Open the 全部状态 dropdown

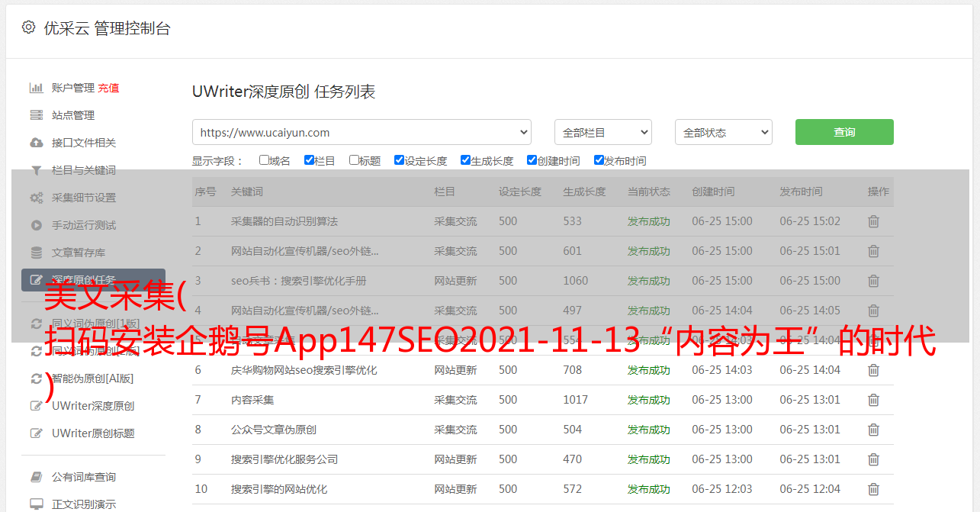(724, 132)
